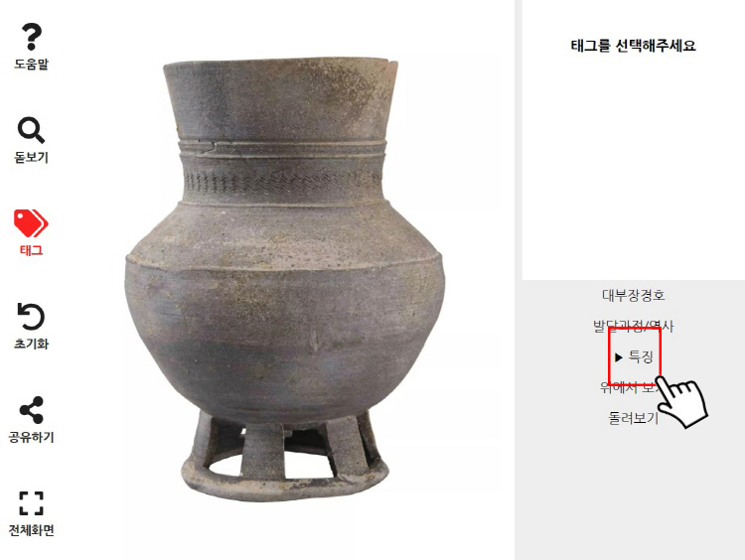The height and width of the screenshot is (560, 745).
Task: Expand the black triangle beside 특징
Action: [618, 357]
